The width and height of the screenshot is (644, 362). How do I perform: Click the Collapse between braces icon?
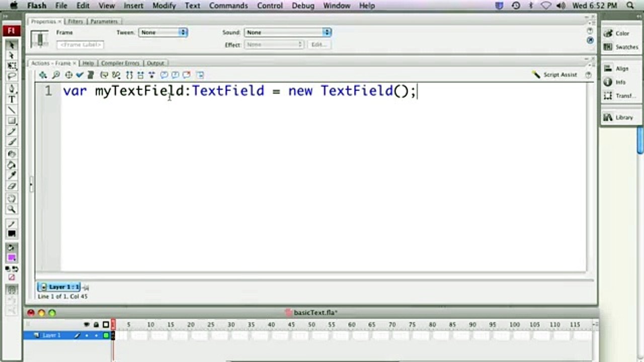[x=129, y=75]
